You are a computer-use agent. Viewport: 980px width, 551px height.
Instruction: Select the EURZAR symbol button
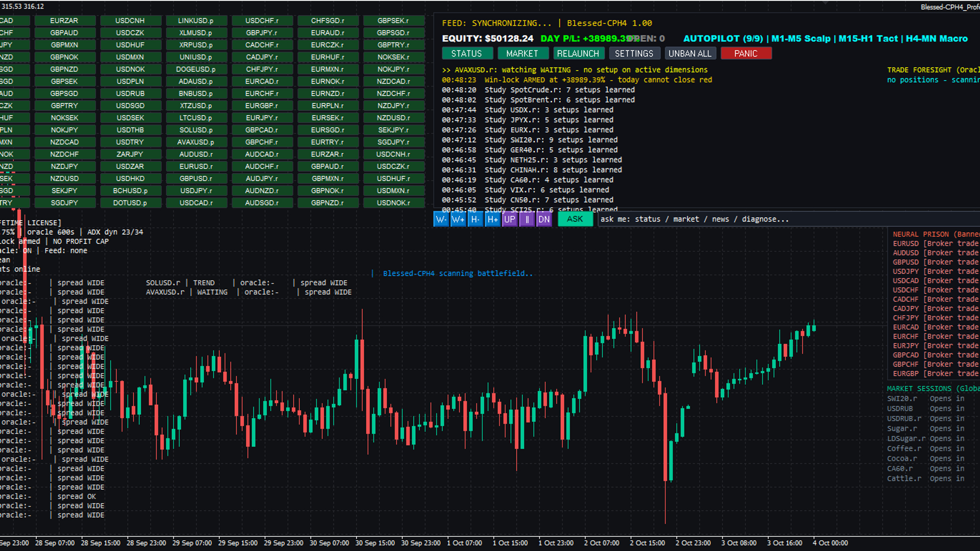(x=65, y=21)
